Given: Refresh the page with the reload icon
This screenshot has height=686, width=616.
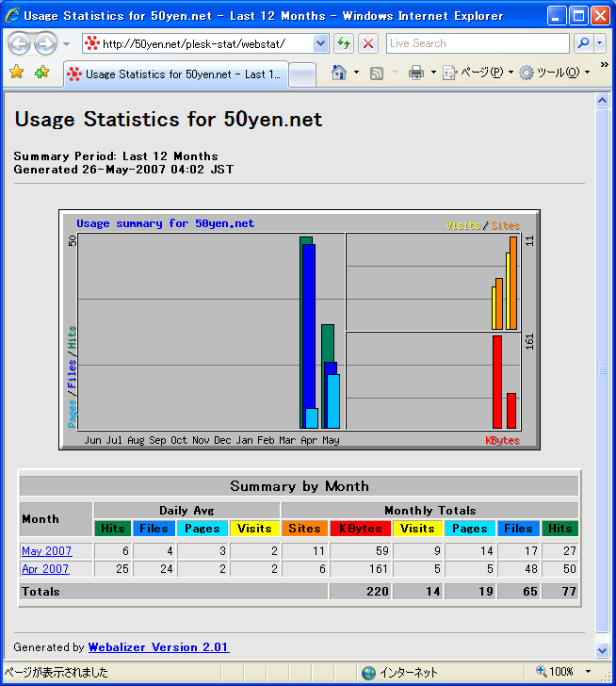Looking at the screenshot, I should pyautogui.click(x=344, y=43).
